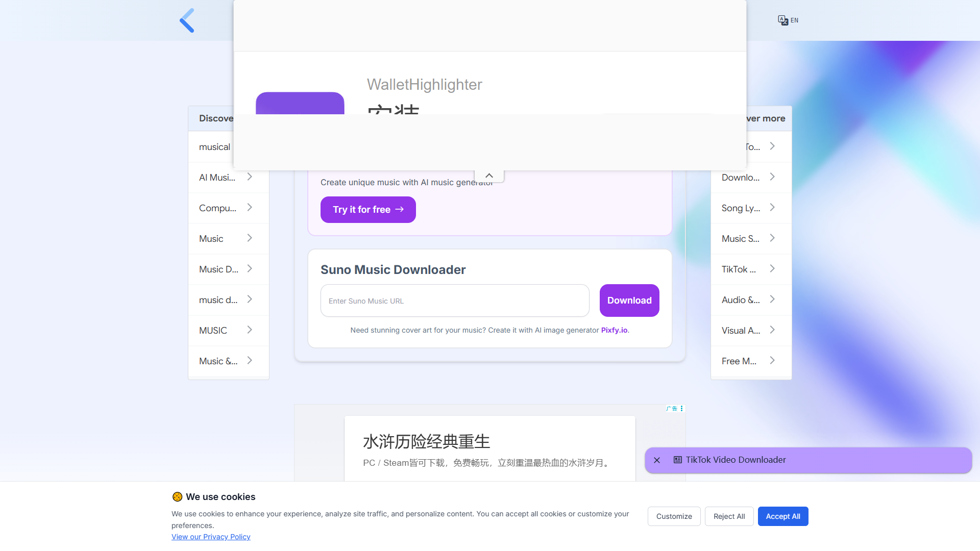Screen dimensions: 980x551
Task: Open View our Privacy Policy link
Action: pos(211,537)
